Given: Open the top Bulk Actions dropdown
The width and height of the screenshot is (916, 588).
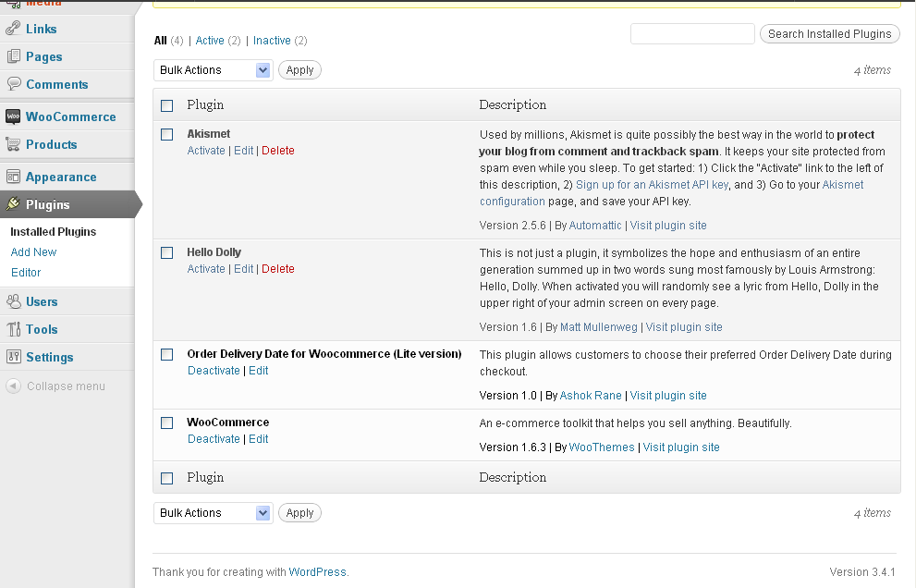Looking at the screenshot, I should [x=213, y=70].
